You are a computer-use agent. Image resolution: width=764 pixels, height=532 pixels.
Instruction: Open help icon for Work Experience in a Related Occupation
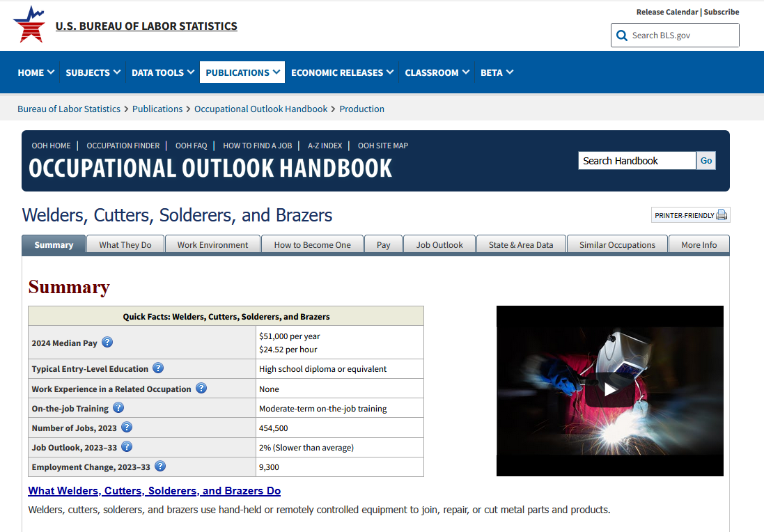tap(201, 389)
